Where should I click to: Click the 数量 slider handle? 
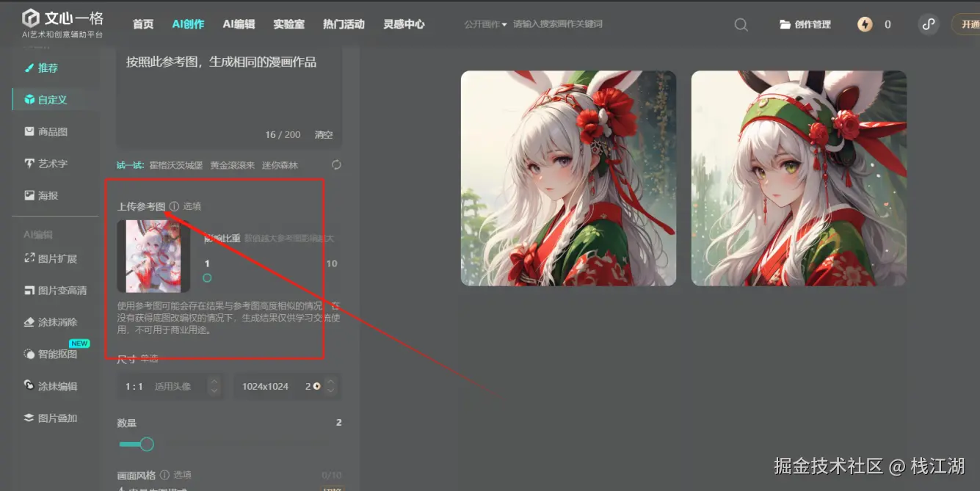pos(147,444)
